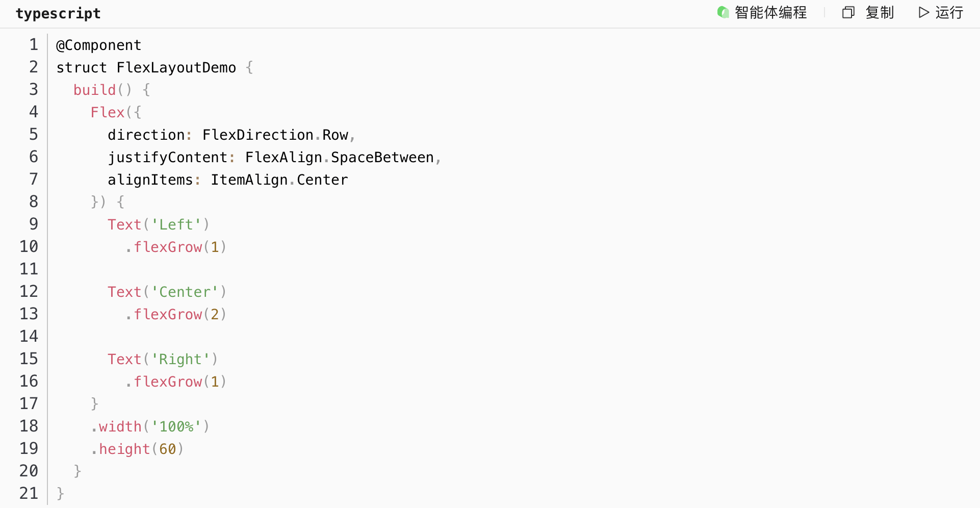Place cursor on the build() method name
The image size is (980, 508).
click(94, 90)
